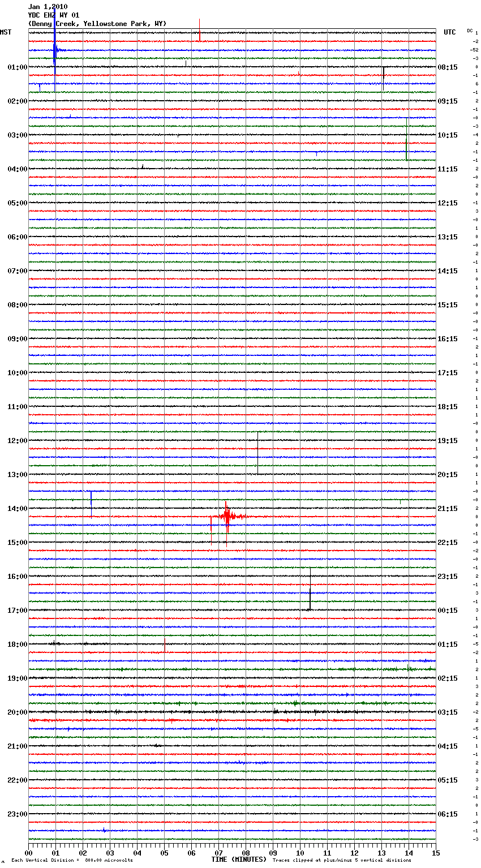481x868 pixels.
Task: Select the '-52' DC offset value
Action: point(474,50)
